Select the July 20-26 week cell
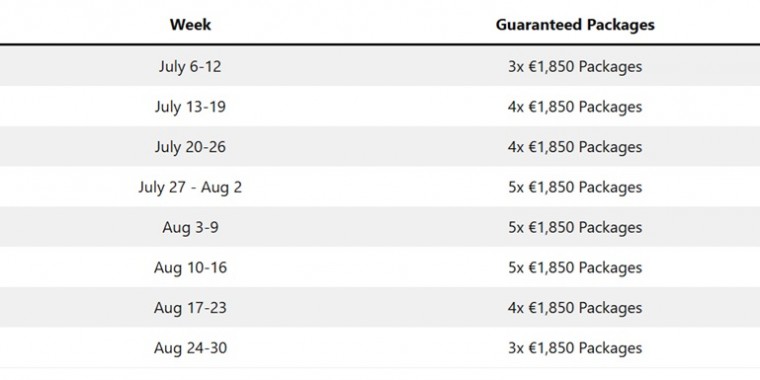 click(x=190, y=147)
